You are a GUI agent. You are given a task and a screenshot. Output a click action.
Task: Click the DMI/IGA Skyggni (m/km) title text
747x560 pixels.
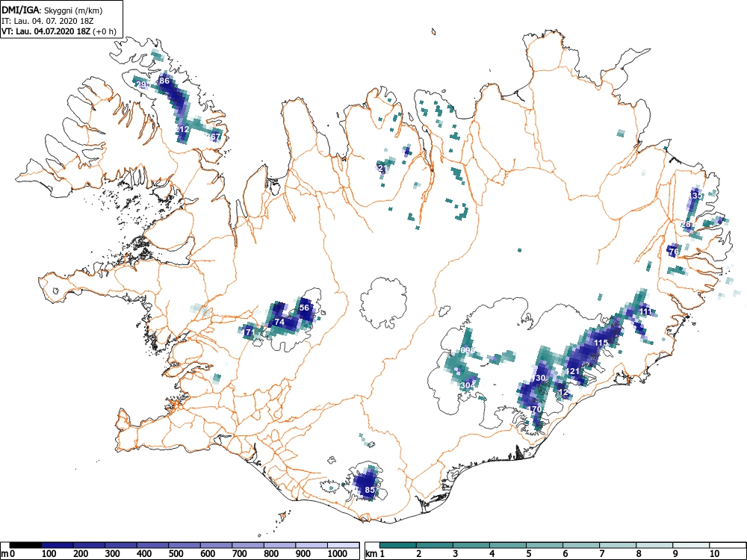(52, 10)
